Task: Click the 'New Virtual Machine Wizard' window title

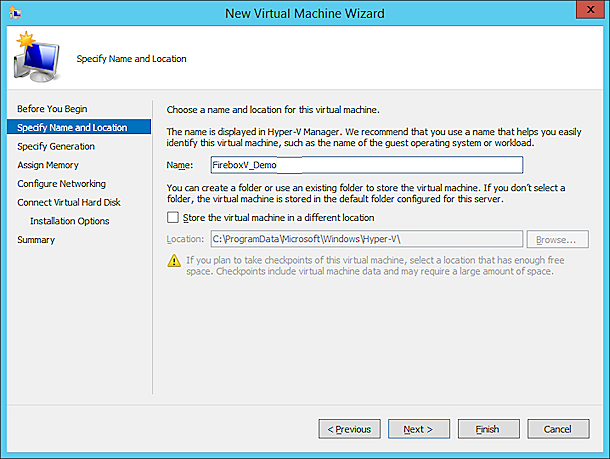Action: click(x=305, y=13)
